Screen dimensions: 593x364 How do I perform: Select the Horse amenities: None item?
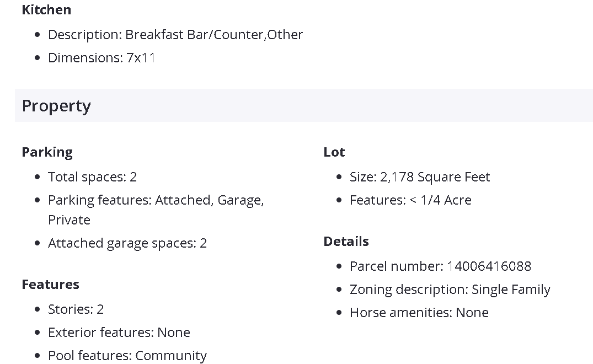click(x=419, y=313)
